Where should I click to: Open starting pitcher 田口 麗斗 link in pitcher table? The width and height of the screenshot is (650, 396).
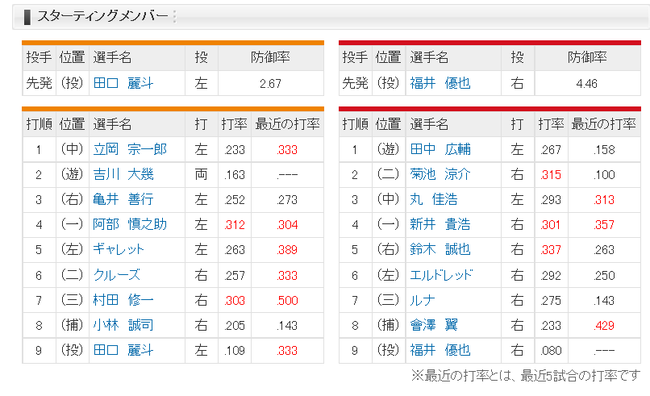click(x=123, y=83)
